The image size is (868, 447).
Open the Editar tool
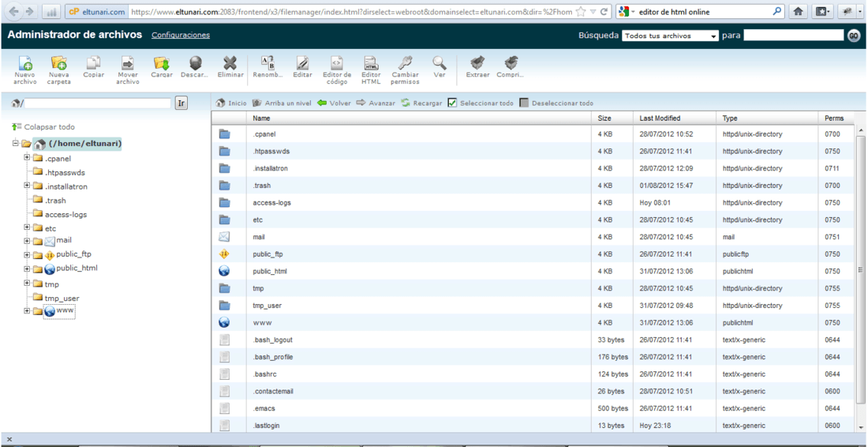coord(302,67)
